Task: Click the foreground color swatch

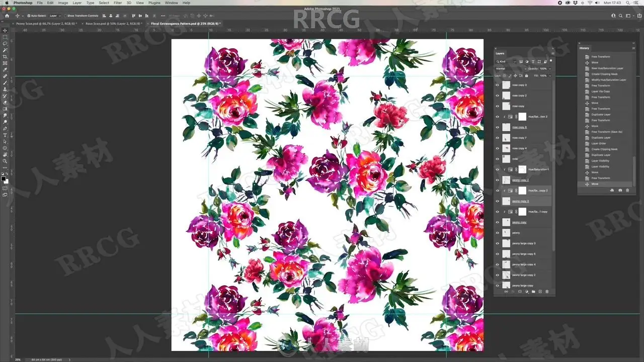Action: 4,178
